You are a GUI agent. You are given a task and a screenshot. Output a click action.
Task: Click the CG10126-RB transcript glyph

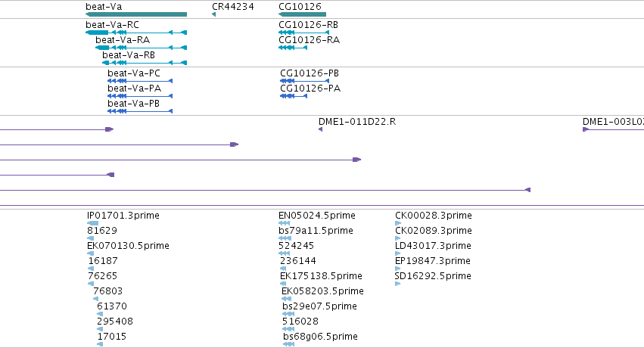[304, 33]
